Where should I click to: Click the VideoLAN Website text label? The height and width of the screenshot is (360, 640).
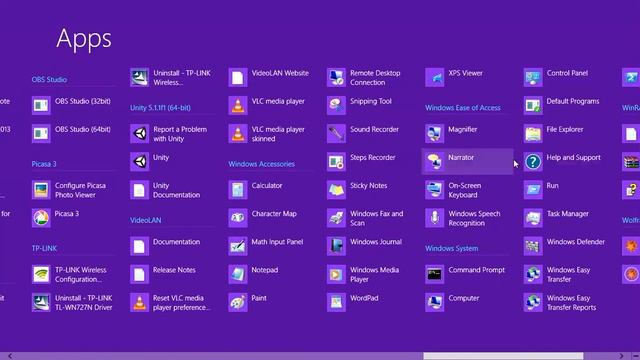click(x=280, y=73)
